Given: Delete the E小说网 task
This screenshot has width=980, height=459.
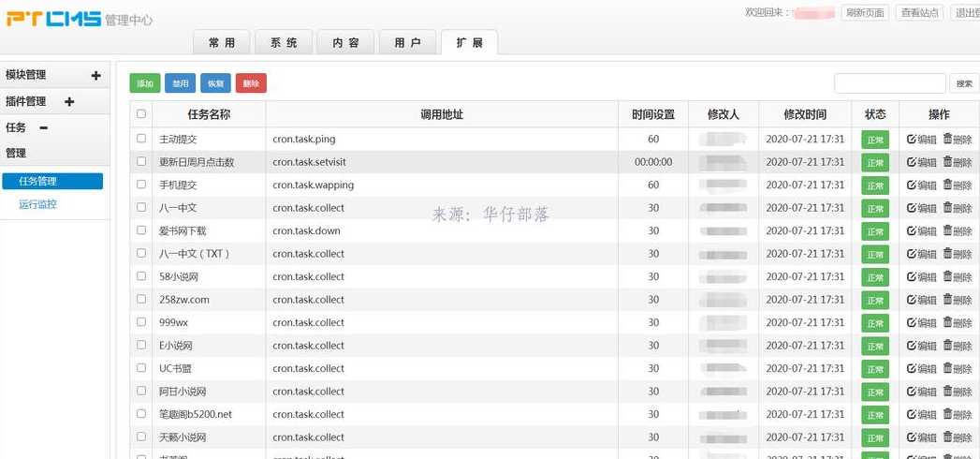Looking at the screenshot, I should point(958,346).
